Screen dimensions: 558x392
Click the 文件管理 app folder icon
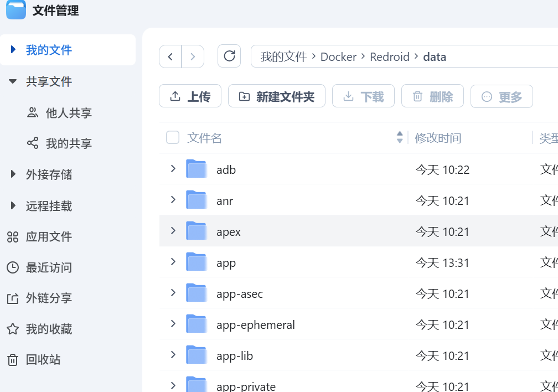click(16, 9)
